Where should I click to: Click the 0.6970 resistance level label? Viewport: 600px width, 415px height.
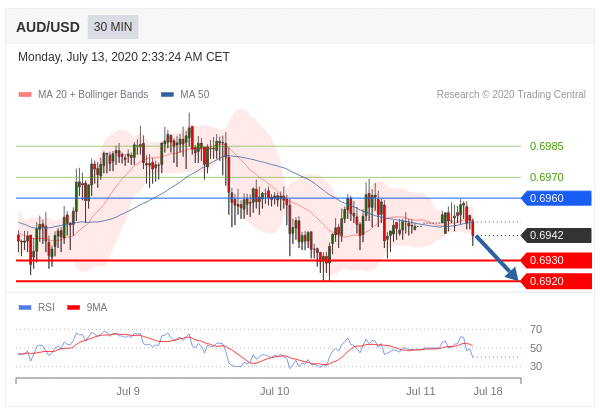pyautogui.click(x=546, y=177)
